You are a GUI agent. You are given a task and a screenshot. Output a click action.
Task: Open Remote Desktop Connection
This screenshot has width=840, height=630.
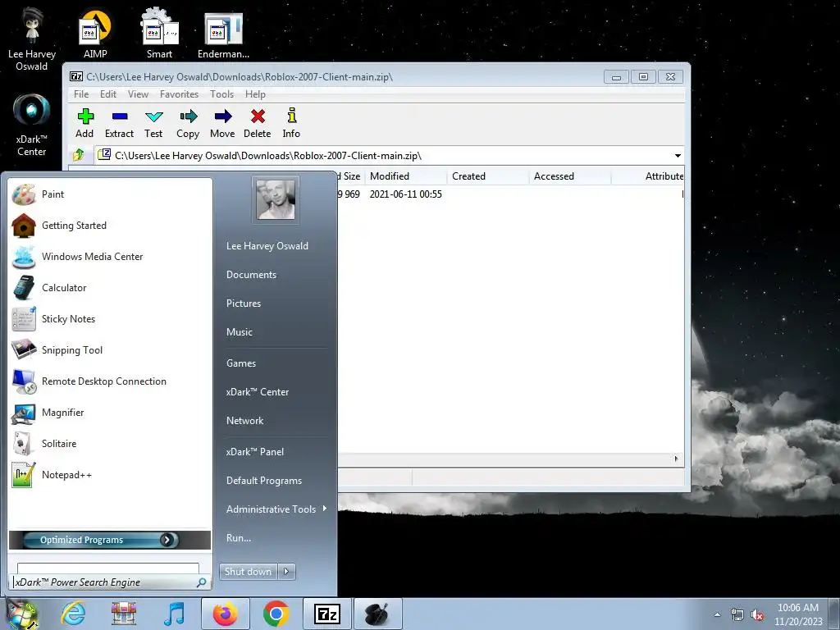pos(110,381)
